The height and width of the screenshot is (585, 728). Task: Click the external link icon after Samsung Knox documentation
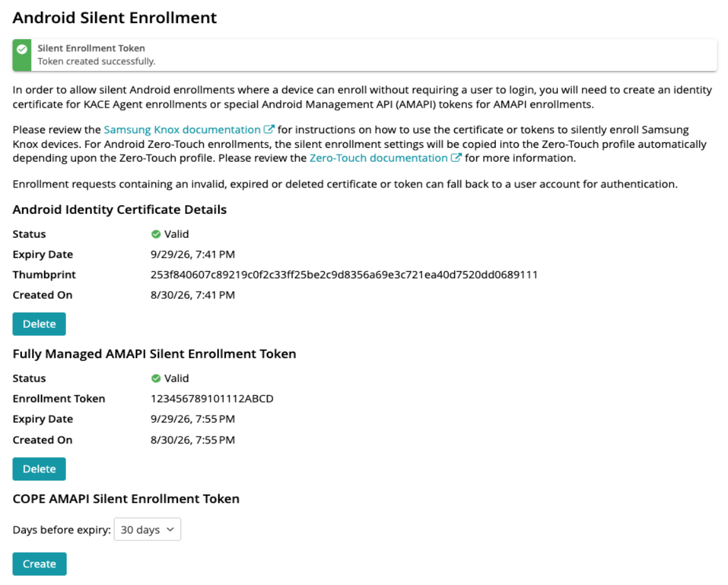[x=269, y=129]
